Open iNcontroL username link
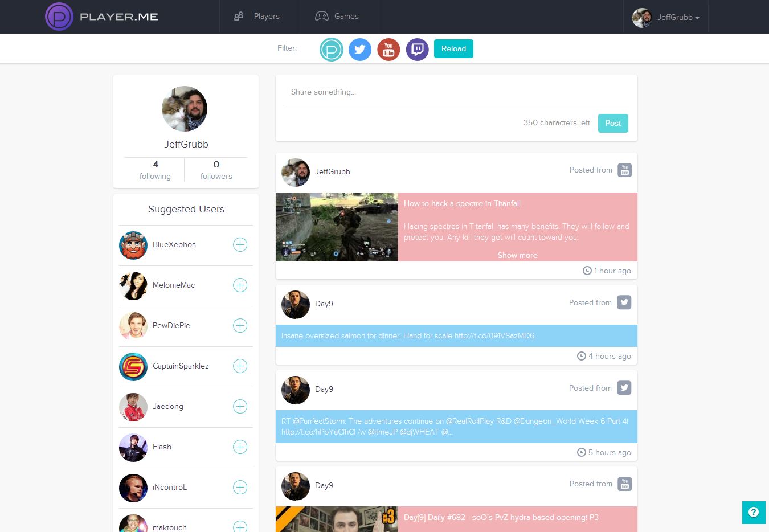The height and width of the screenshot is (532, 769). click(170, 487)
